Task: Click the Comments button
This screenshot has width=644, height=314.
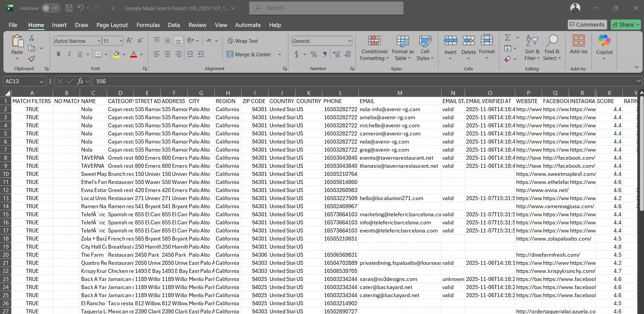Action: (x=587, y=25)
